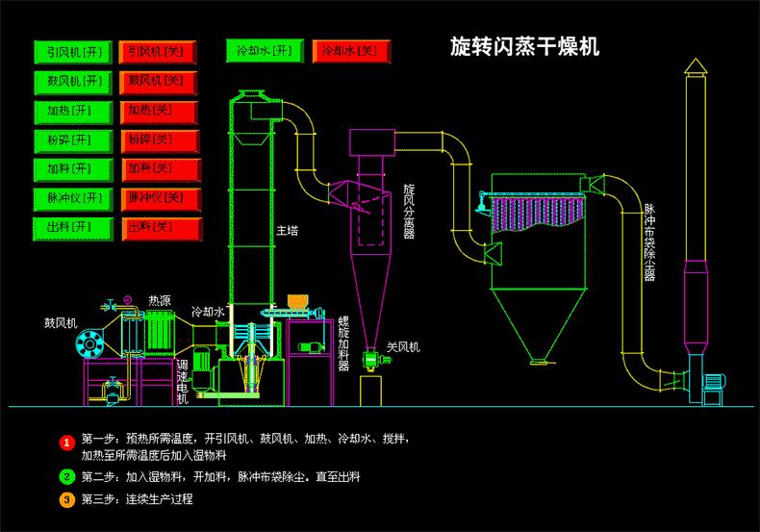Click the orange step 3 circle
Viewport: 760px width, 532px height.
[66, 499]
